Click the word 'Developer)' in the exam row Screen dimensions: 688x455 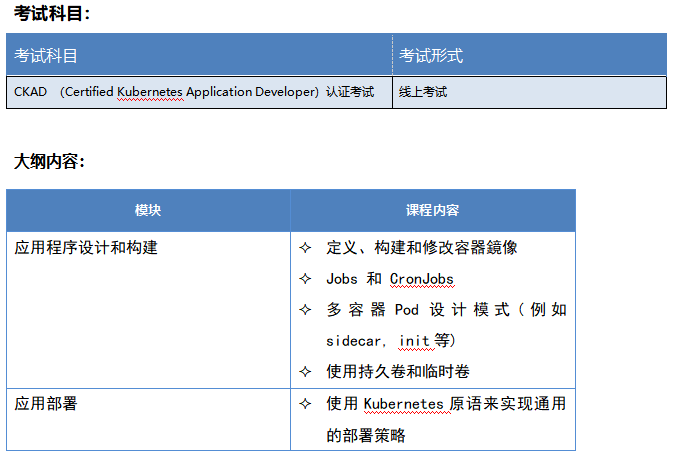tap(287, 92)
